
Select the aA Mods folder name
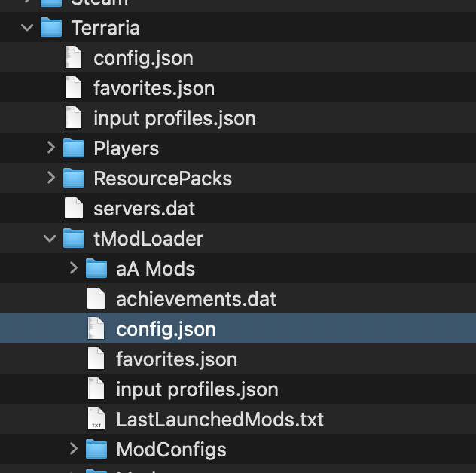tap(155, 269)
